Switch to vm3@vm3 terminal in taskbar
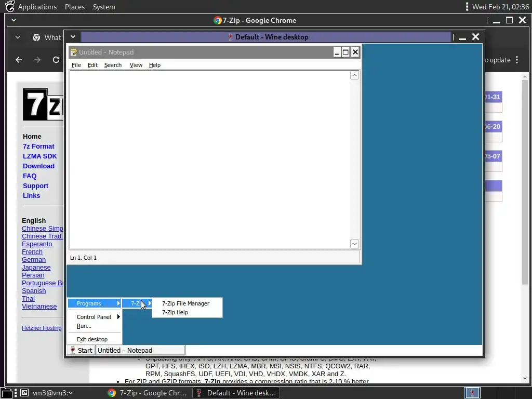Screen dimensions: 532x399 [46, 393]
